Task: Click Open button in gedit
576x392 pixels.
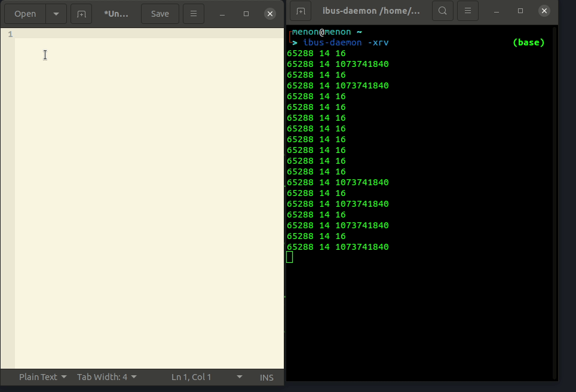Action: point(25,14)
